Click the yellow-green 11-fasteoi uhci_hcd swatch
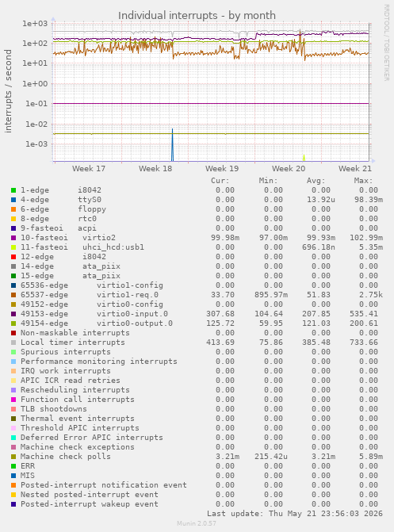The width and height of the screenshot is (394, 532). (x=13, y=247)
